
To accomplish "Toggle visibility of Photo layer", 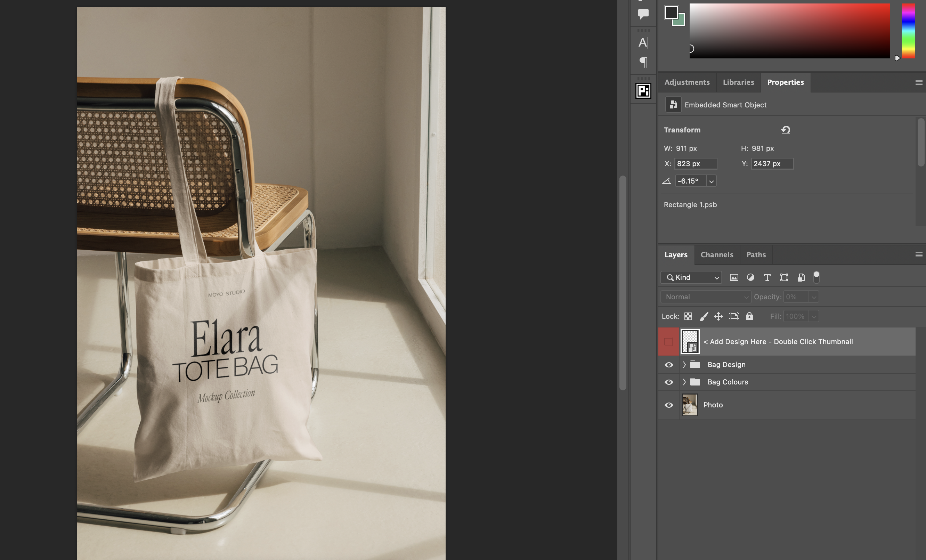I will pos(668,405).
